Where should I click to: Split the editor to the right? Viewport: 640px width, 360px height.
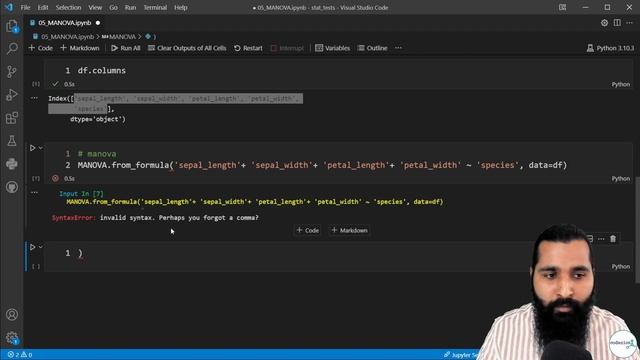tap(617, 23)
